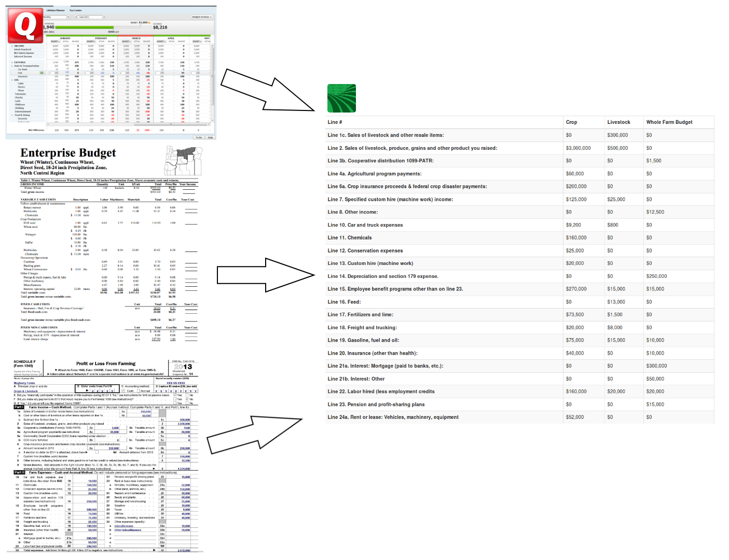The height and width of the screenshot is (560, 729).
Task: Click the budget warning triangle icon
Action: click(x=149, y=23)
